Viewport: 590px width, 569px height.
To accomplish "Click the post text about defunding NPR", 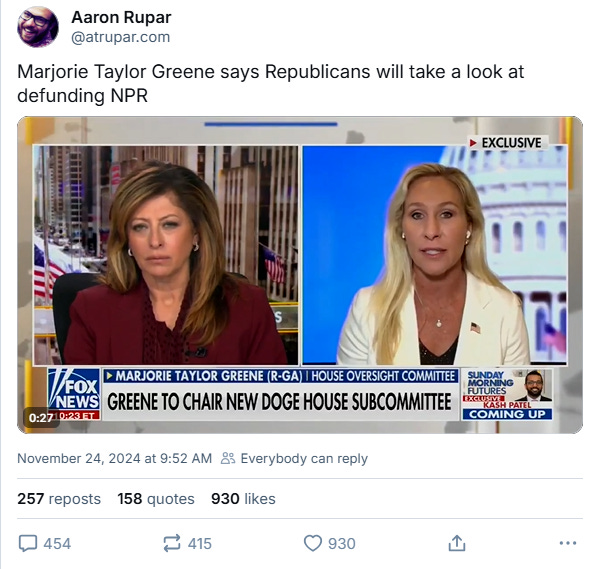I will pos(271,84).
